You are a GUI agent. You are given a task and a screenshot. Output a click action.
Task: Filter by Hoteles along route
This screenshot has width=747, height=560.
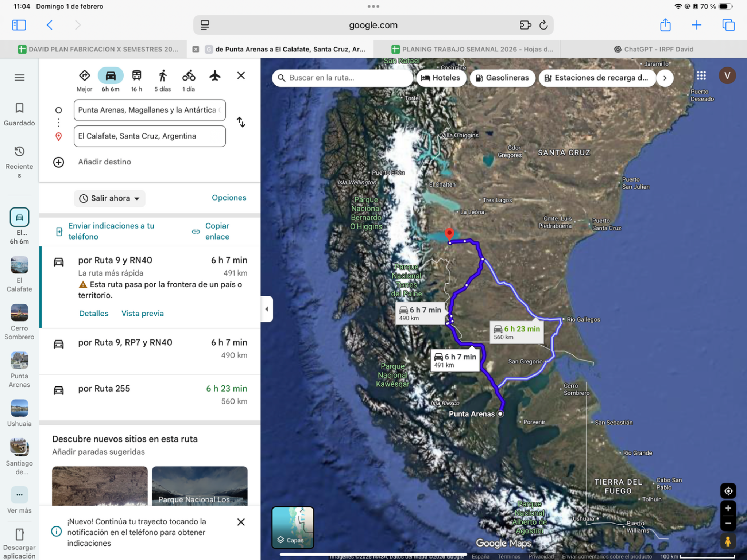point(441,78)
